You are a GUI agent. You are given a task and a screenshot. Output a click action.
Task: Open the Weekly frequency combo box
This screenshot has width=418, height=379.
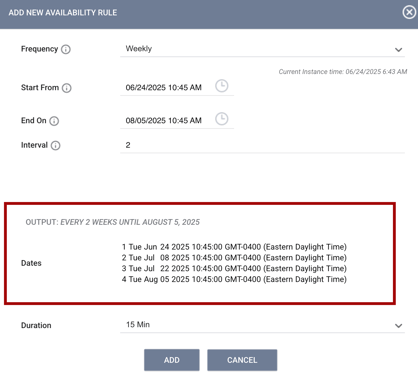[262, 49]
